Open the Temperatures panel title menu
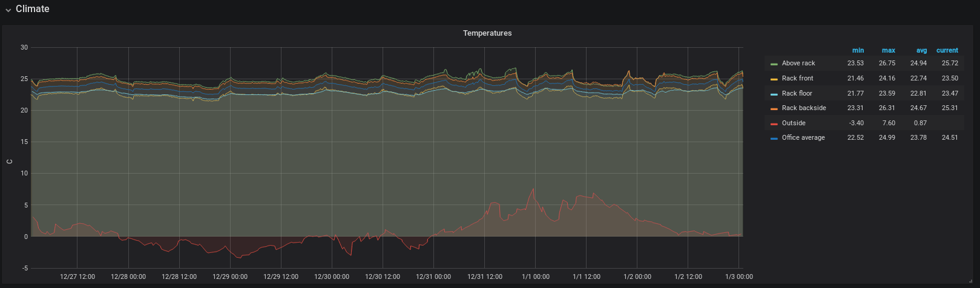 pyautogui.click(x=487, y=33)
